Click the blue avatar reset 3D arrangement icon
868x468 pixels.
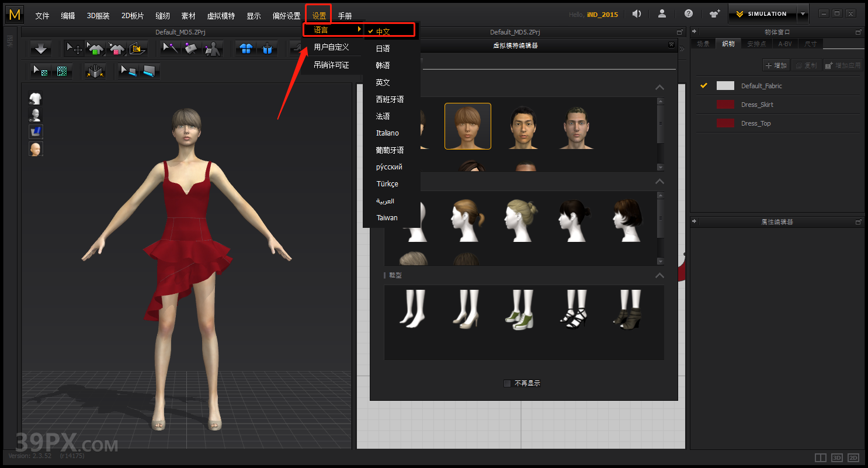pyautogui.click(x=267, y=48)
